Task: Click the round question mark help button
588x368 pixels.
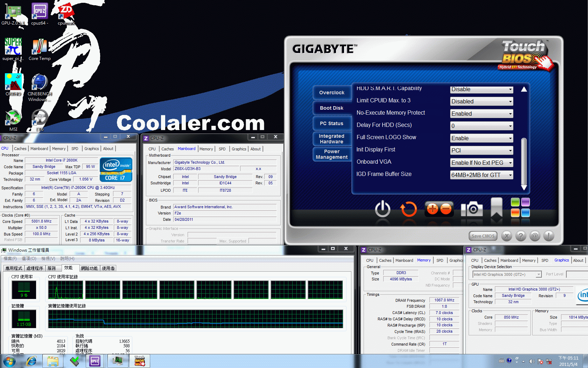Action: [521, 236]
